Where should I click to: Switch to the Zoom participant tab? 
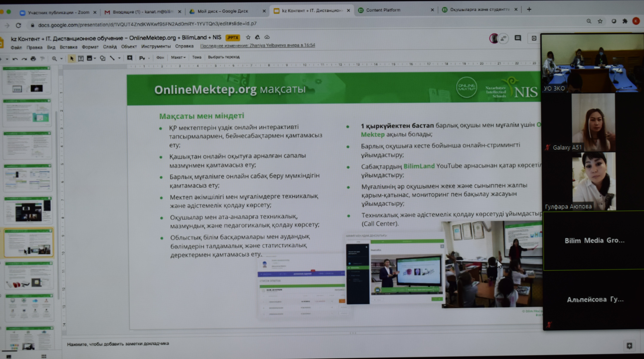[58, 12]
